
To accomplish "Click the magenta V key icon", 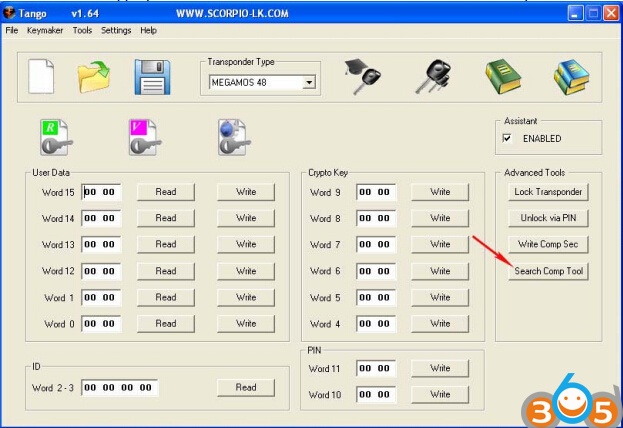I will coord(143,137).
